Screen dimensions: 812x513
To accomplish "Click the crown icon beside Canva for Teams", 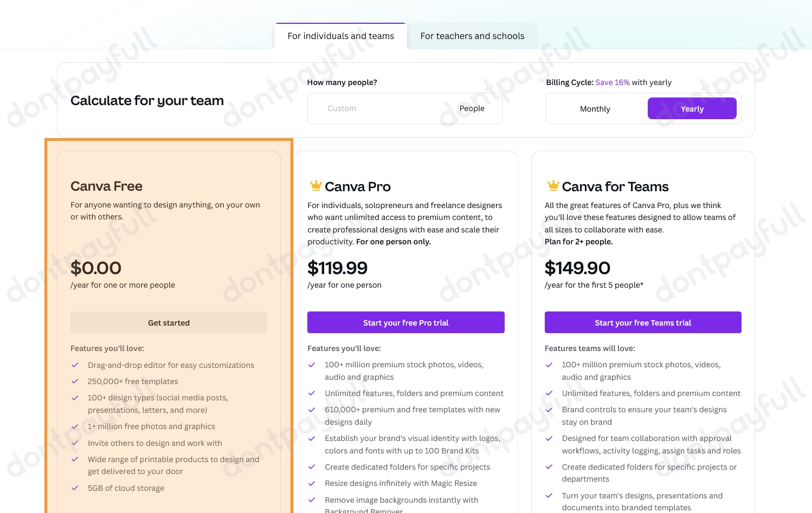I will tap(552, 185).
